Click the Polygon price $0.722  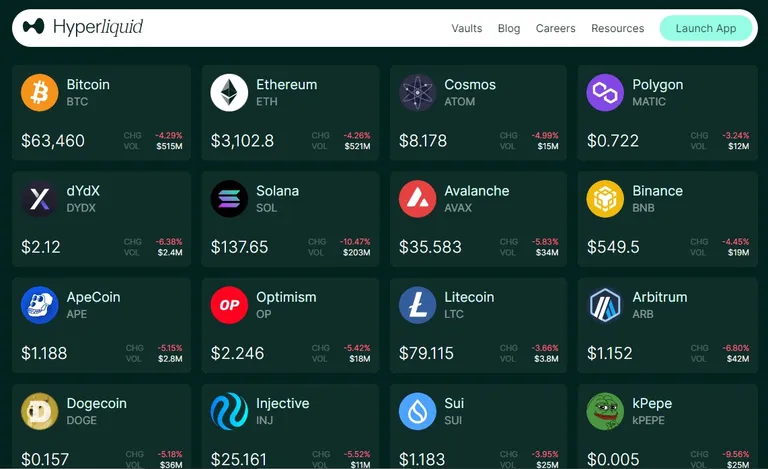[613, 141]
